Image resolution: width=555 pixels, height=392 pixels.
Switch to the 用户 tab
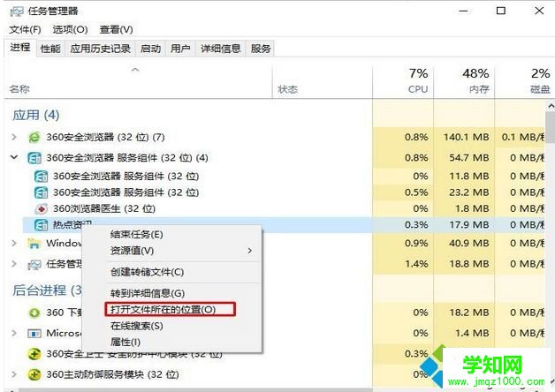pos(180,49)
